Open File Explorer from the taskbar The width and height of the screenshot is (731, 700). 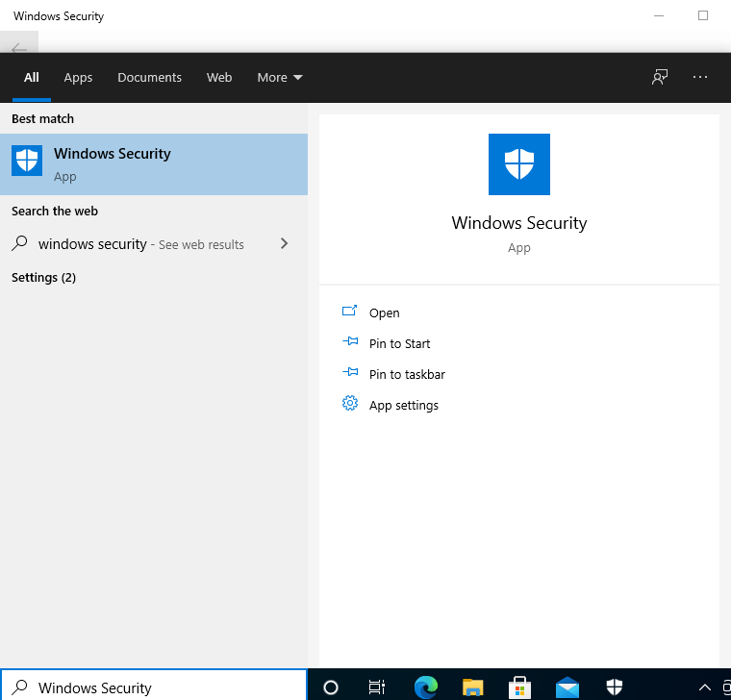coord(472,687)
